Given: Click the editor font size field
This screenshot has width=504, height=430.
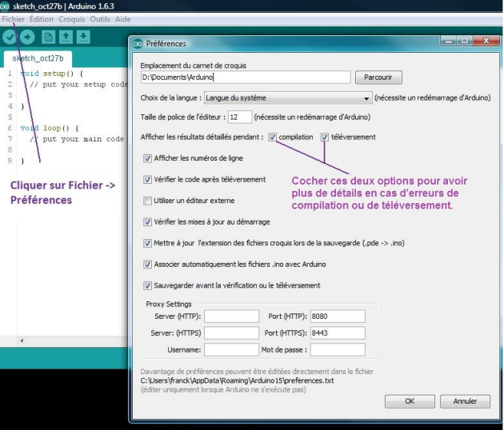Looking at the screenshot, I should click(239, 117).
